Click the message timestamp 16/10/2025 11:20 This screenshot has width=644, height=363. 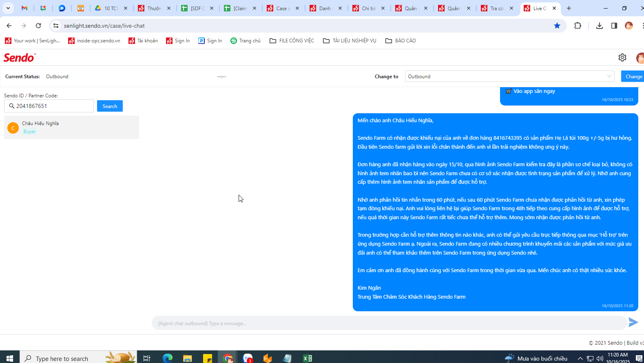click(x=617, y=306)
